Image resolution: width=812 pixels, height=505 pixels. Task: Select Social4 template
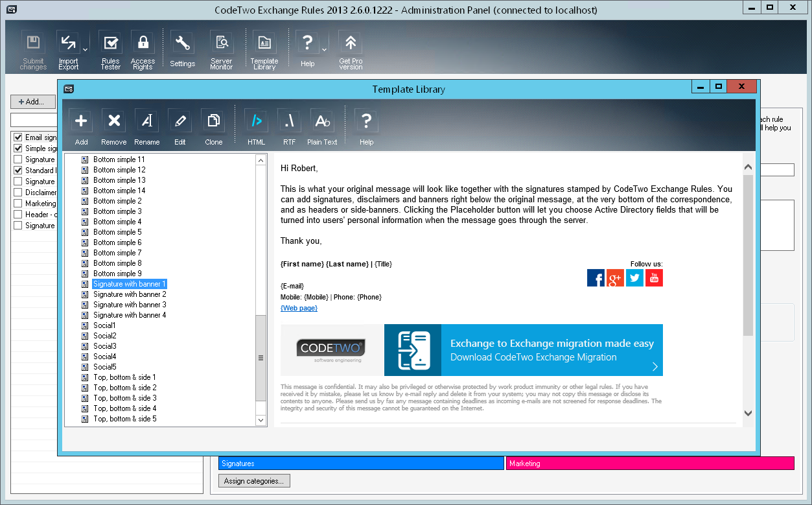[x=104, y=357]
